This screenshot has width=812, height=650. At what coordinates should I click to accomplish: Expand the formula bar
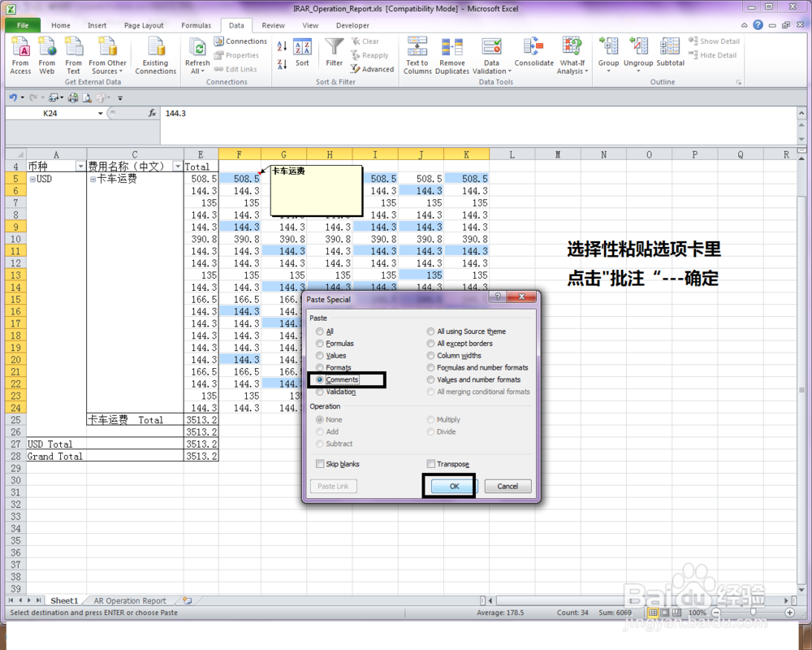click(x=801, y=113)
